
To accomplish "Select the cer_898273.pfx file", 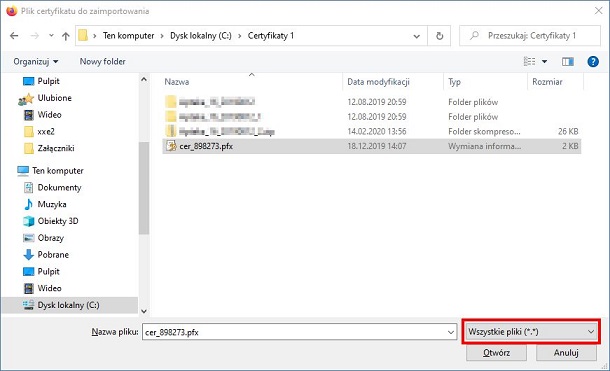I will pos(372,146).
